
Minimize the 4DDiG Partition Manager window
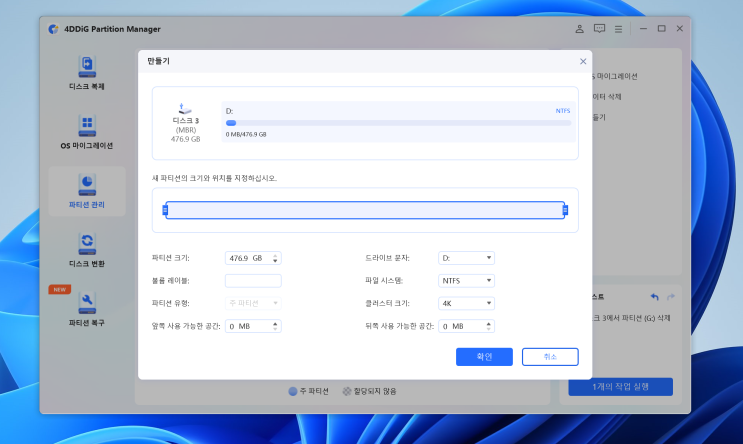(643, 29)
